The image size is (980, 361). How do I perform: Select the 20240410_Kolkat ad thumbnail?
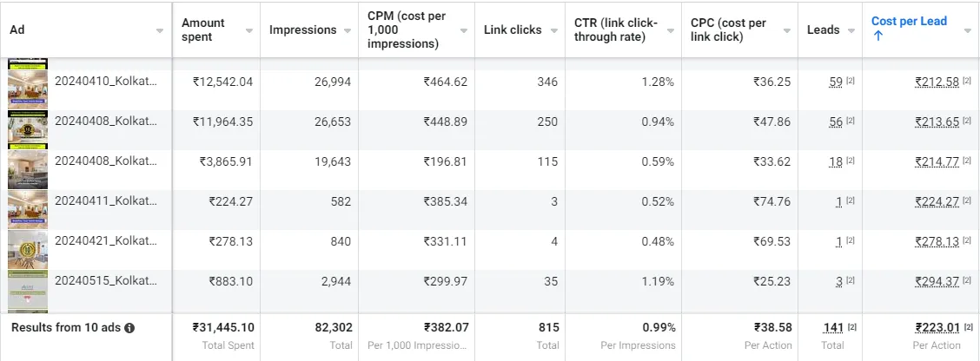pos(28,90)
